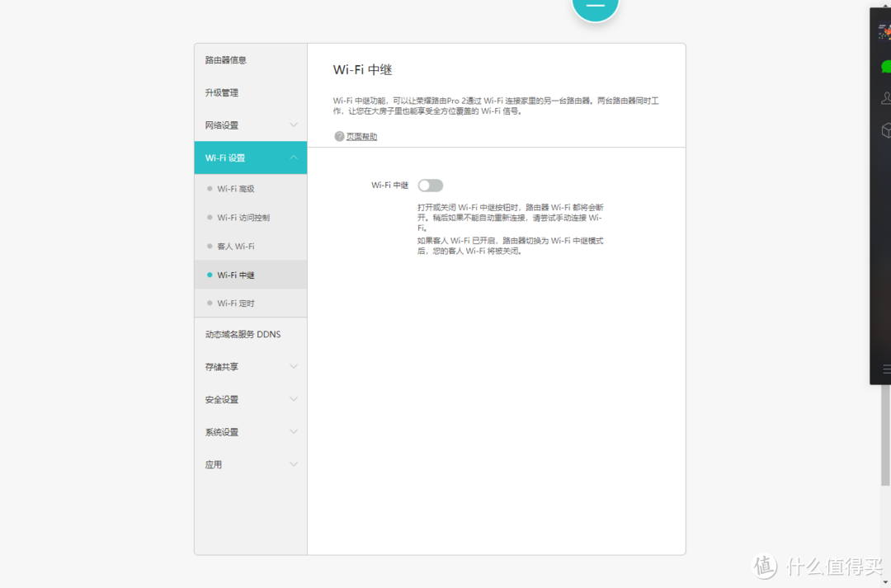The height and width of the screenshot is (588, 891).
Task: Expand the 安全设置 chevron
Action: (x=294, y=399)
